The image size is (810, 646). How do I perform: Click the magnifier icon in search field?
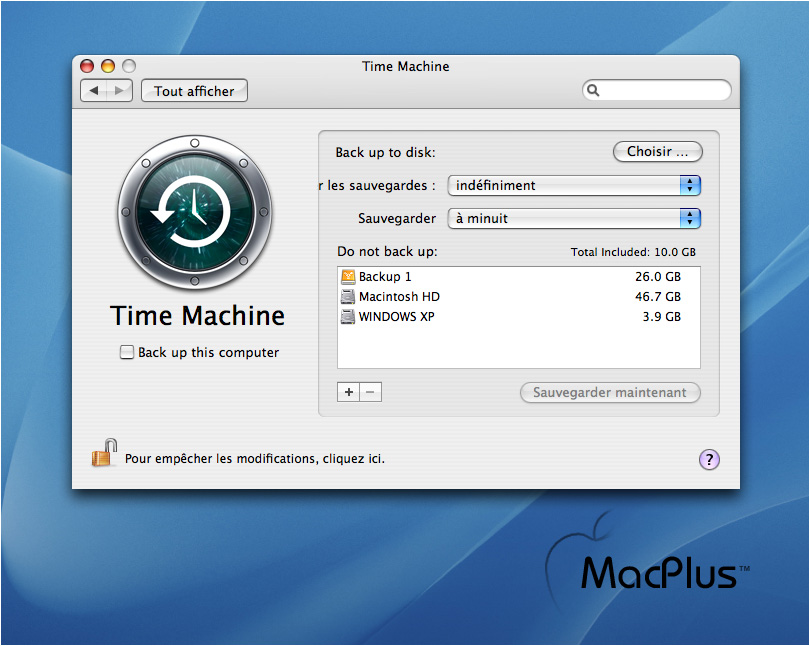tap(593, 90)
